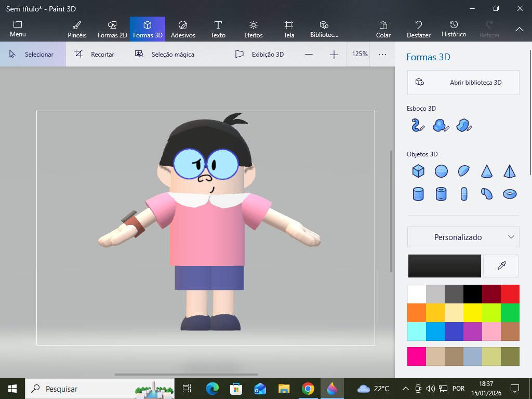Insert the 3D cube object

point(418,171)
